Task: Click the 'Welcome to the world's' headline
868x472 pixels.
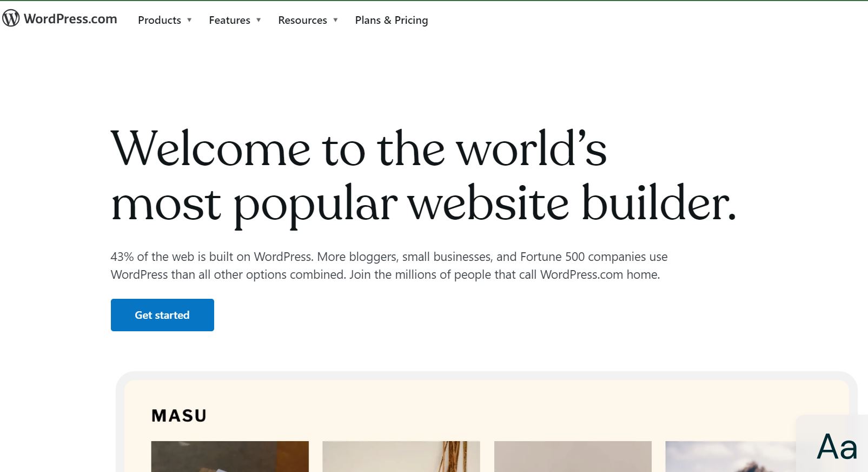Action: (x=359, y=148)
